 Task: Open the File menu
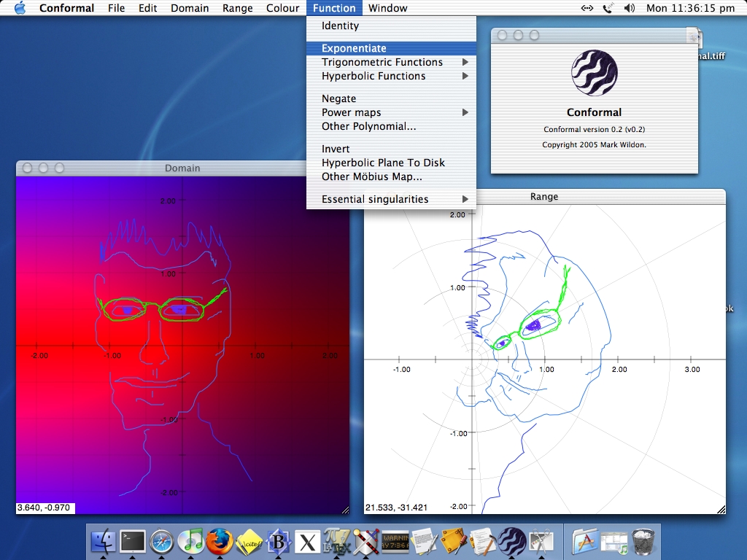pyautogui.click(x=116, y=8)
